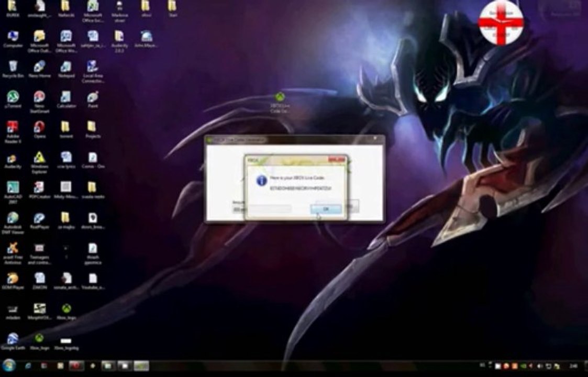Click the system tray volume icon
Viewport: 588px width, 377px height.
(x=540, y=366)
